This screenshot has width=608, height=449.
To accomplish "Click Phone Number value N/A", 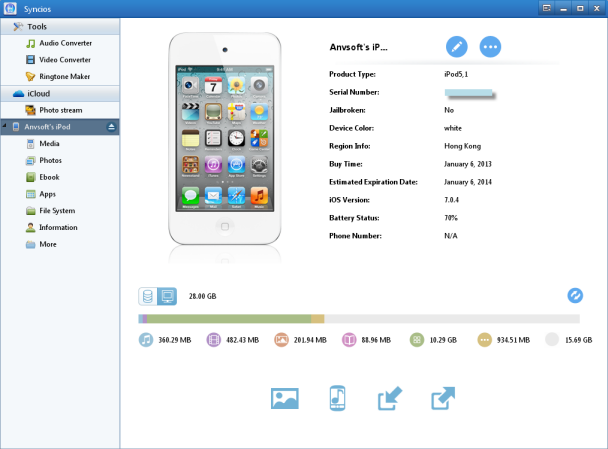I will click(x=451, y=236).
